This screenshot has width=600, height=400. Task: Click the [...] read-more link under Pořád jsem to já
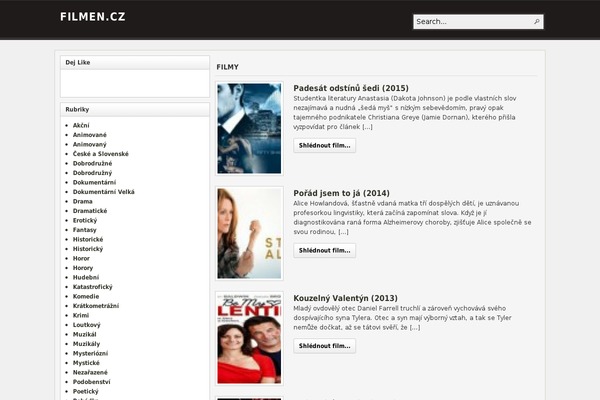click(x=343, y=232)
